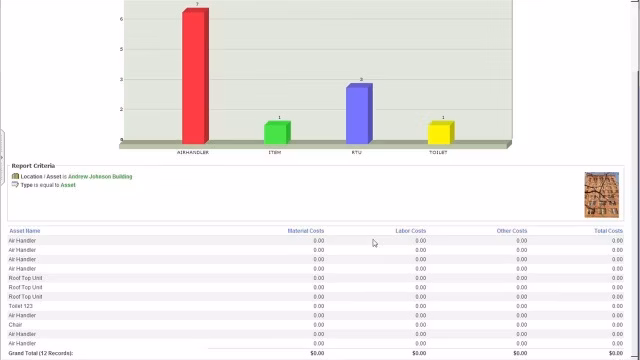This screenshot has height=360, width=640.
Task: Click the green Asset type link
Action: (68, 185)
